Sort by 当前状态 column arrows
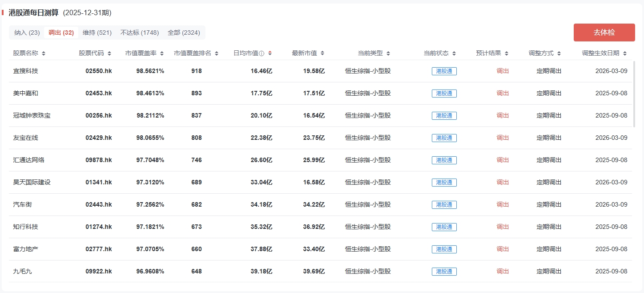This screenshot has width=644, height=293. [x=454, y=53]
